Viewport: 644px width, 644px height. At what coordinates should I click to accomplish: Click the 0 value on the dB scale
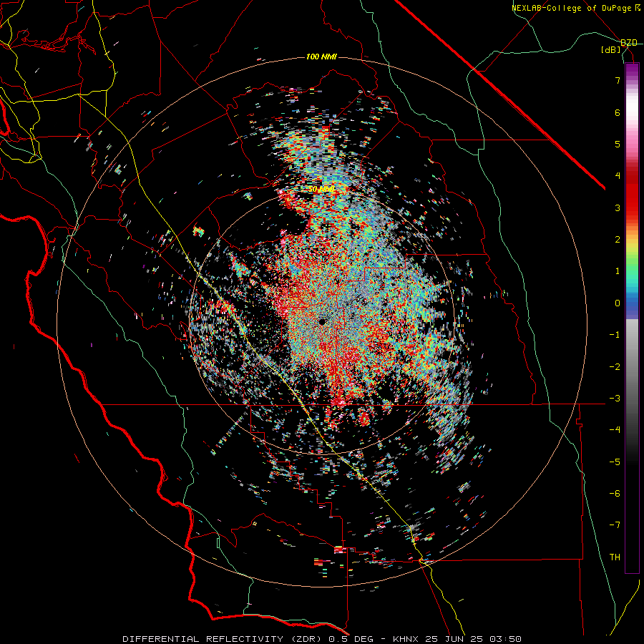point(618,303)
